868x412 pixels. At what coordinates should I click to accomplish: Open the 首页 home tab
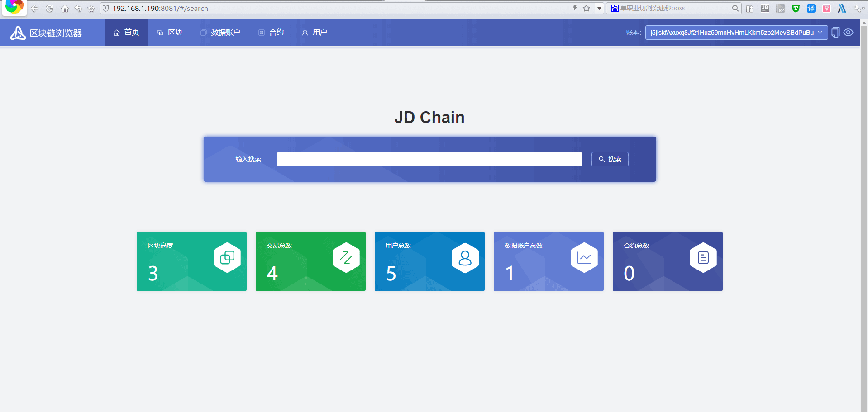[126, 33]
